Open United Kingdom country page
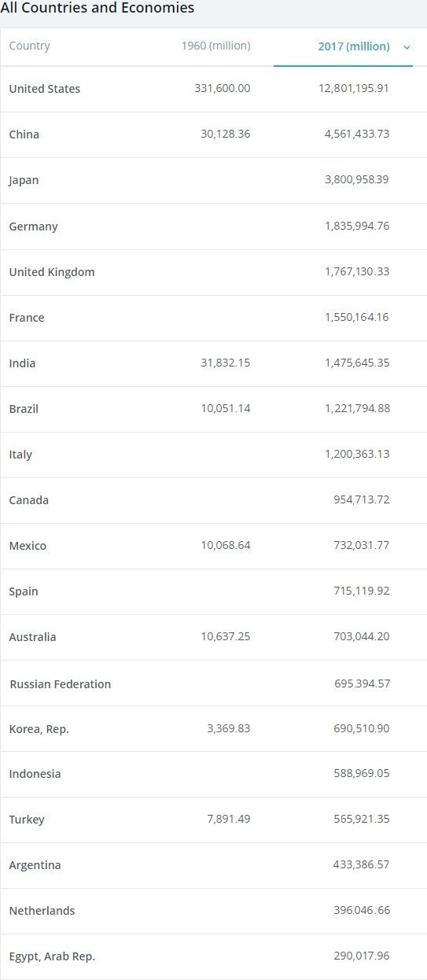The height and width of the screenshot is (980, 427). [x=52, y=272]
